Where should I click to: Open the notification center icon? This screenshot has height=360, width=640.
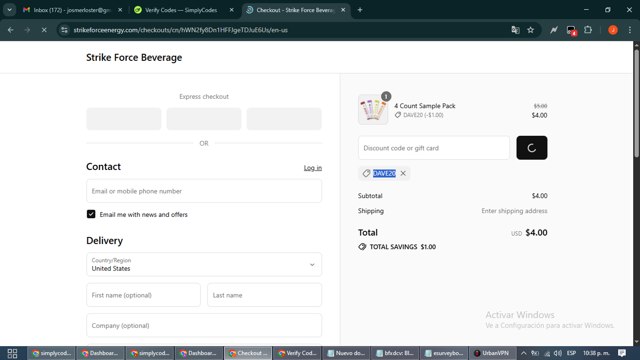(622, 353)
